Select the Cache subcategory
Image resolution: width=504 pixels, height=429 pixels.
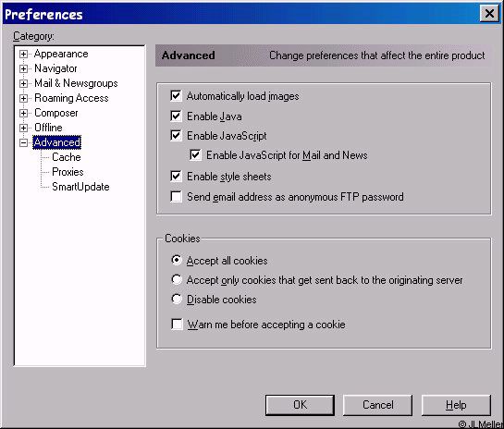67,157
